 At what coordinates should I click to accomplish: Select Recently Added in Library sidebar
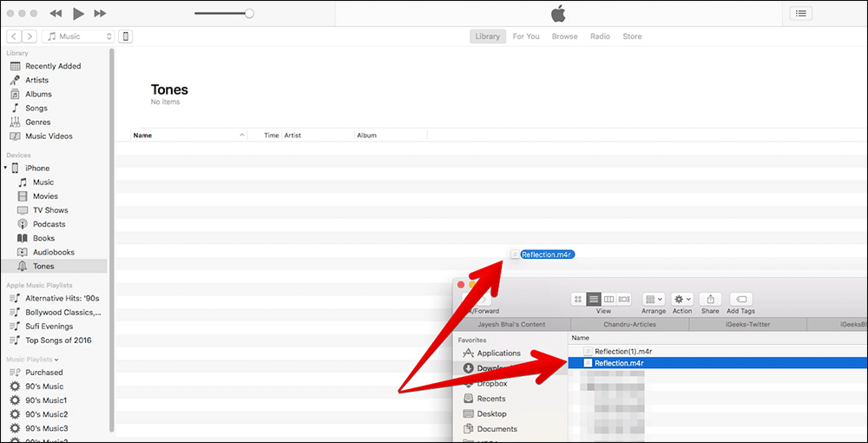click(52, 66)
